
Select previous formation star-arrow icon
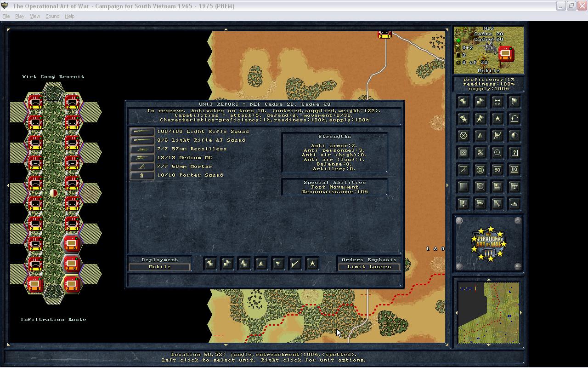pyautogui.click(x=464, y=119)
